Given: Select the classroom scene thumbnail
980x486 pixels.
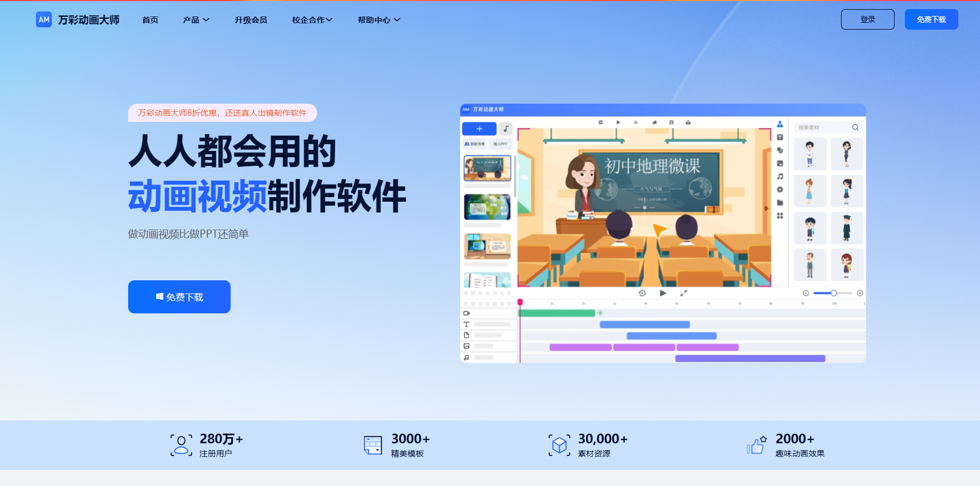Looking at the screenshot, I should point(487,168).
